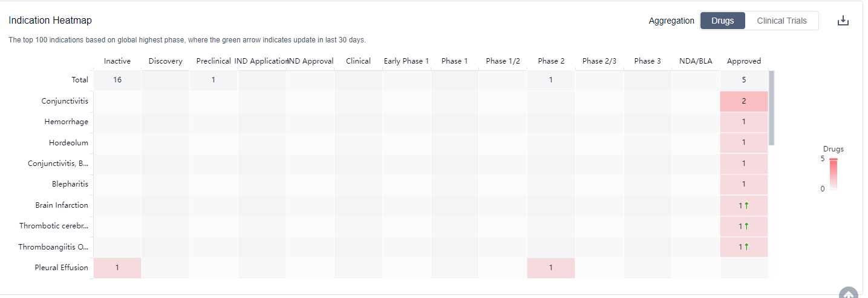Switch aggregation to Clinical Trials
The image size is (868, 298).
pos(782,21)
